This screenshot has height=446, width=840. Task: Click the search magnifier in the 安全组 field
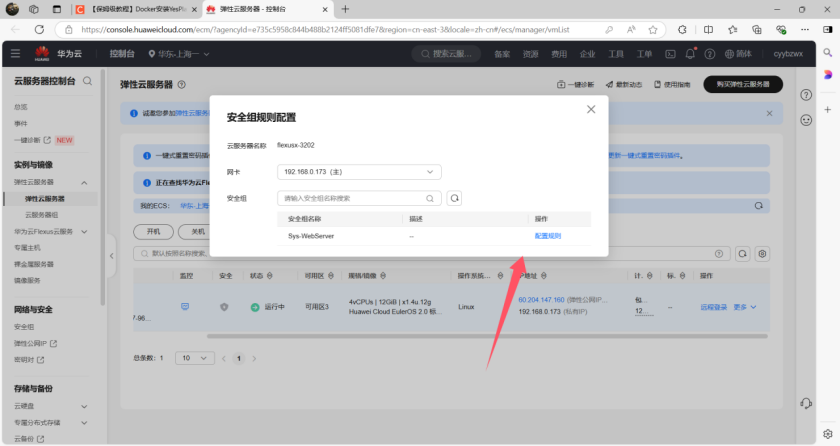(x=430, y=198)
